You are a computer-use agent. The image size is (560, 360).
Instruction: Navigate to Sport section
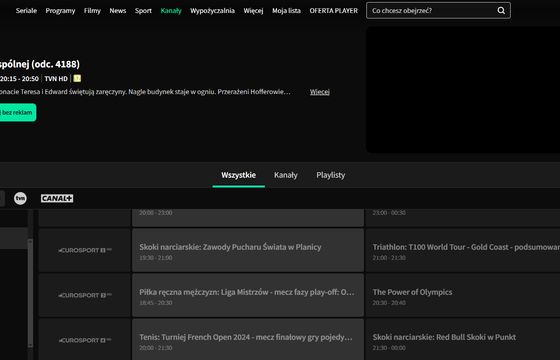(x=143, y=11)
